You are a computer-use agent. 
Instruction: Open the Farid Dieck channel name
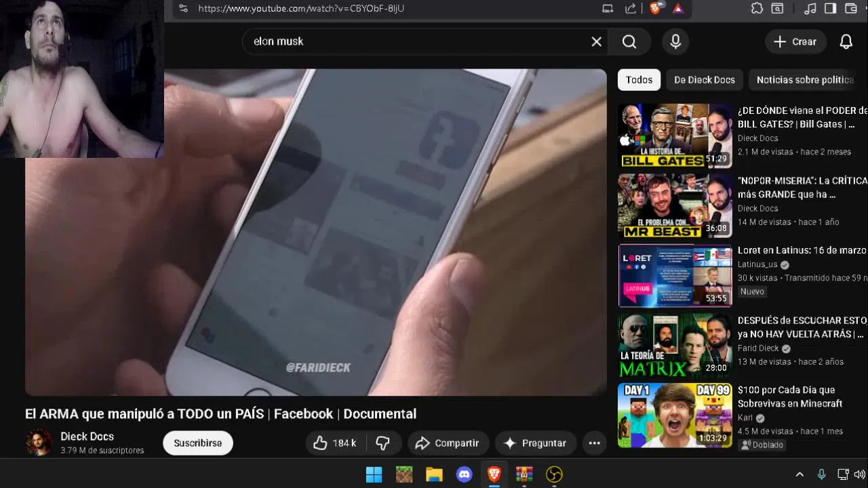(758, 348)
